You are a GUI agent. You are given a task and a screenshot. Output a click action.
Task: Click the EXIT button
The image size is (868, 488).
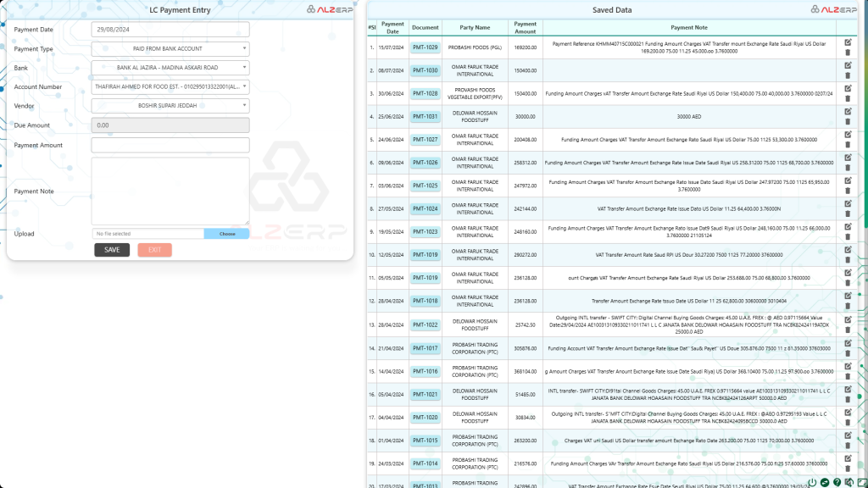[x=154, y=250]
